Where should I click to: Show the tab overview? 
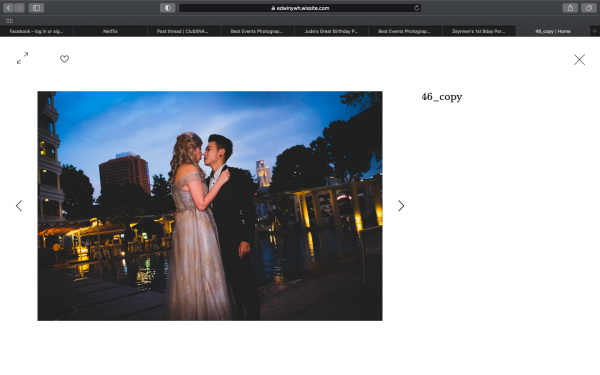pos(589,8)
